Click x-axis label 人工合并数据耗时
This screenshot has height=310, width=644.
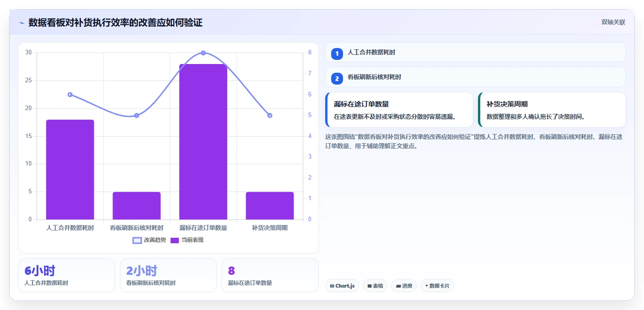click(x=70, y=228)
